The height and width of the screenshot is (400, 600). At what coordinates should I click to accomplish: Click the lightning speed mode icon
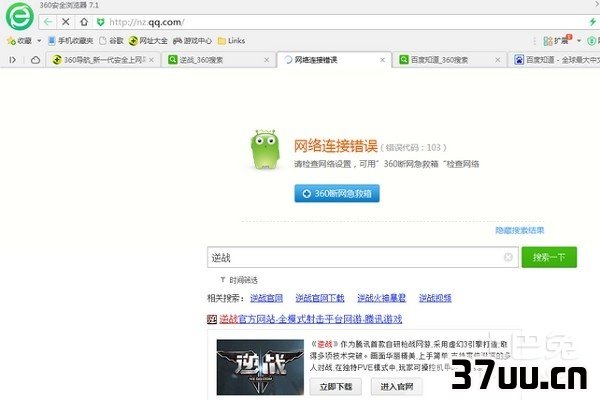coord(593,22)
